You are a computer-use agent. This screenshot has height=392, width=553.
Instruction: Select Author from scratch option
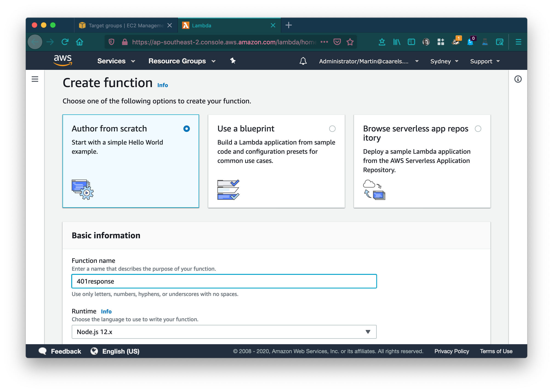pos(186,129)
